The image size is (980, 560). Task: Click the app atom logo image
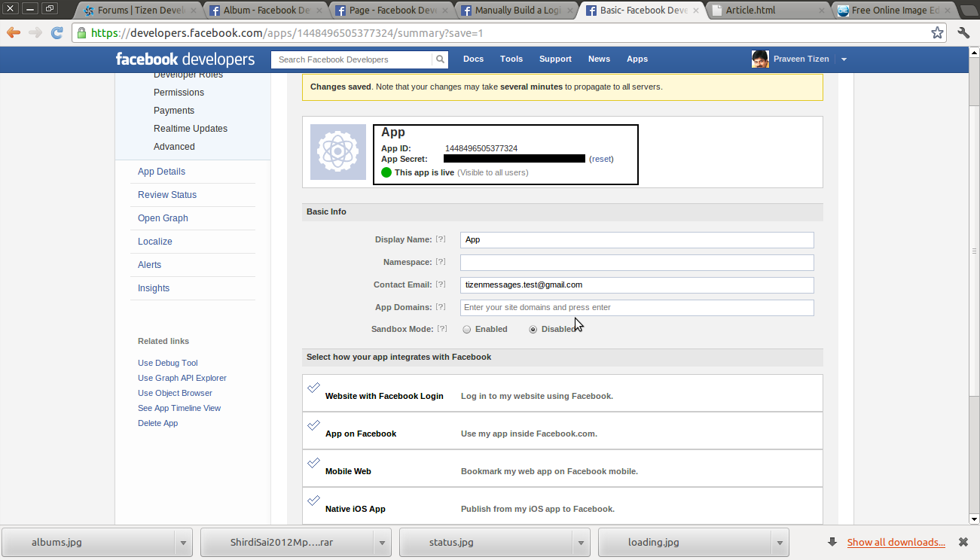[x=338, y=152]
